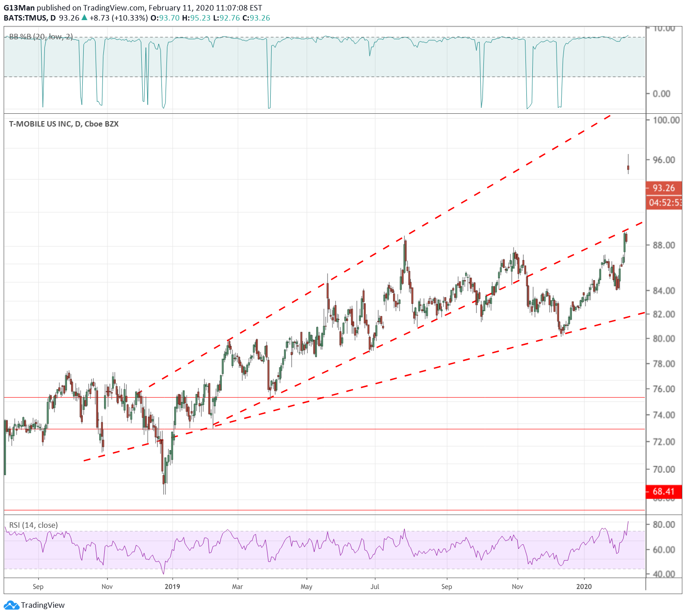Click the TradingView cloud logo icon

click(11, 605)
